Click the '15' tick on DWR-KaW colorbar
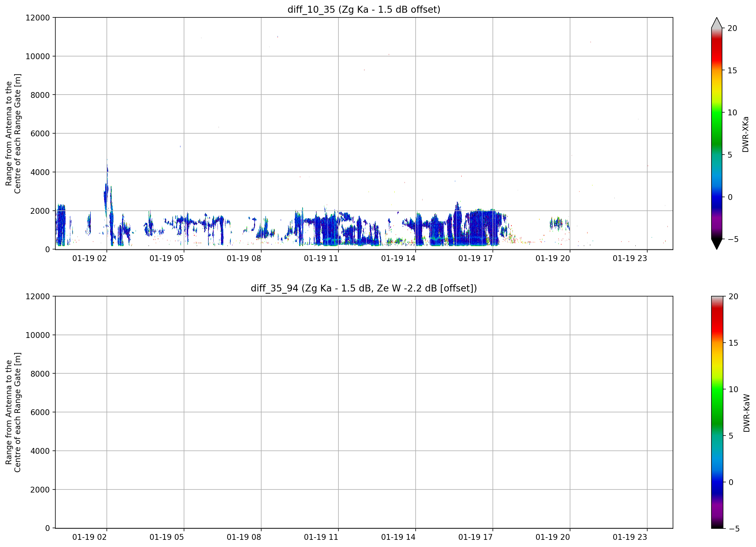The image size is (756, 547). pyautogui.click(x=733, y=343)
